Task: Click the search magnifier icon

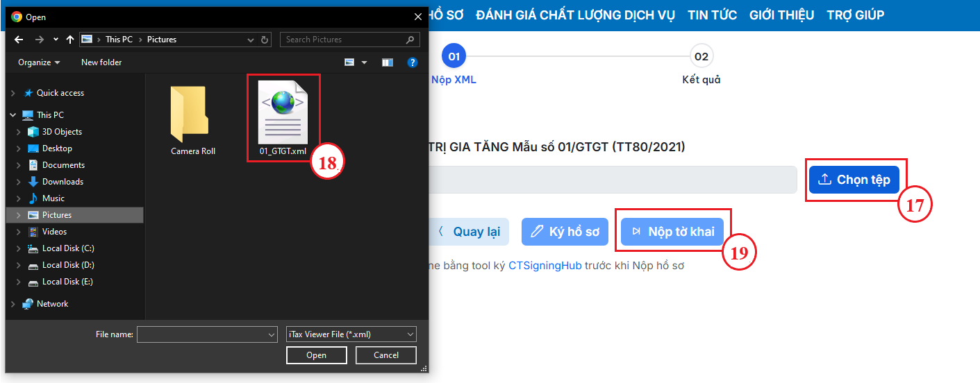Action: tap(410, 40)
